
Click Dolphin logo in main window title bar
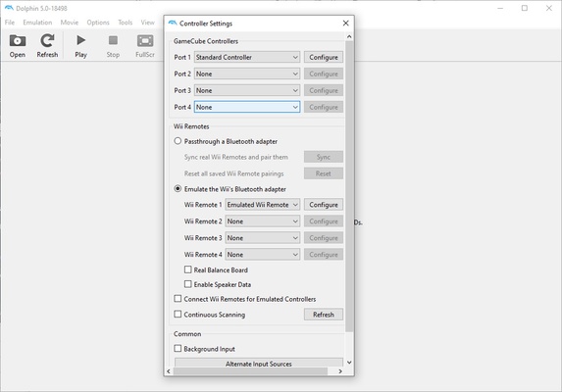click(9, 8)
